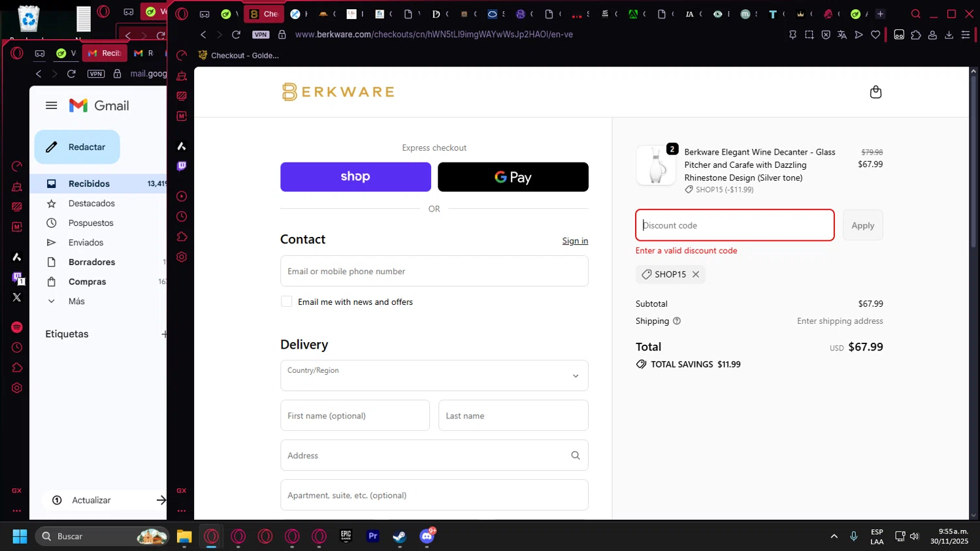
Task: Click the Discount code input field
Action: point(734,225)
